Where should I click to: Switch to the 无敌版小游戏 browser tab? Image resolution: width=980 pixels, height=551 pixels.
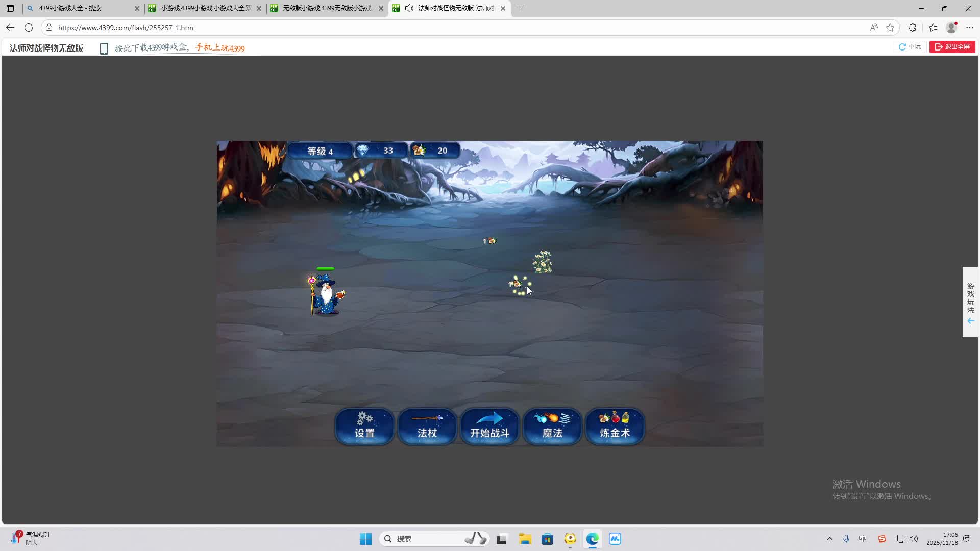[327, 8]
